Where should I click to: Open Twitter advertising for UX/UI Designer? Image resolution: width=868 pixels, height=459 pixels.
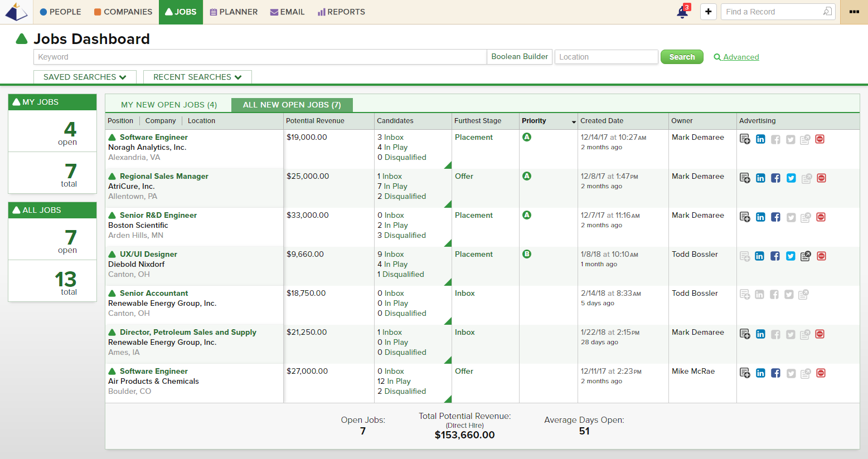791,256
